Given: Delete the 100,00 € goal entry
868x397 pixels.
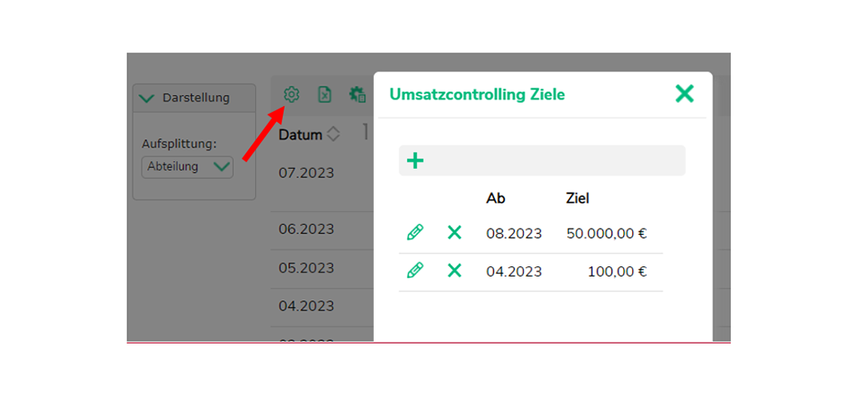Looking at the screenshot, I should (x=454, y=271).
